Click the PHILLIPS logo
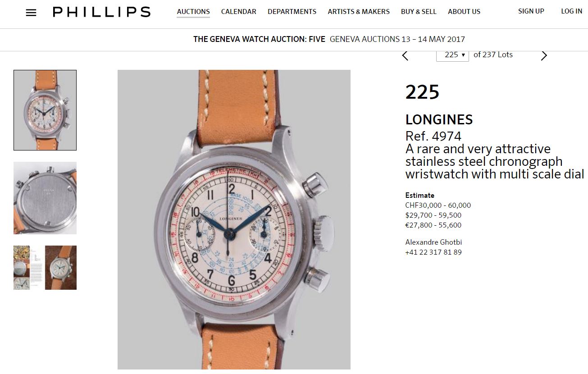588x374 pixels. tap(102, 12)
